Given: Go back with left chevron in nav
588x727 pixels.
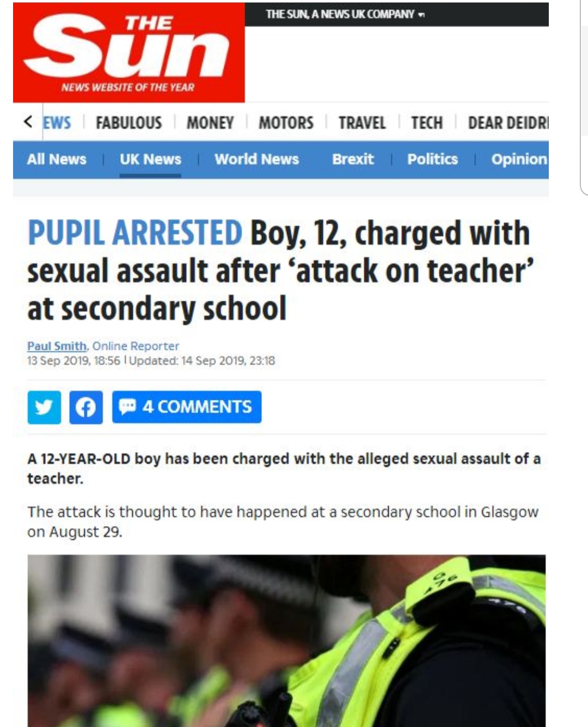Looking at the screenshot, I should pos(28,121).
